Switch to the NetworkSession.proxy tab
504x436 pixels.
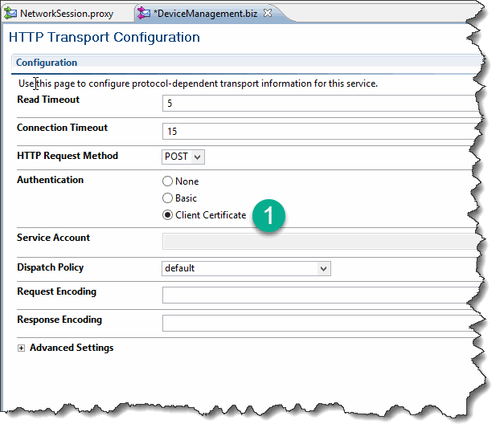[67, 14]
